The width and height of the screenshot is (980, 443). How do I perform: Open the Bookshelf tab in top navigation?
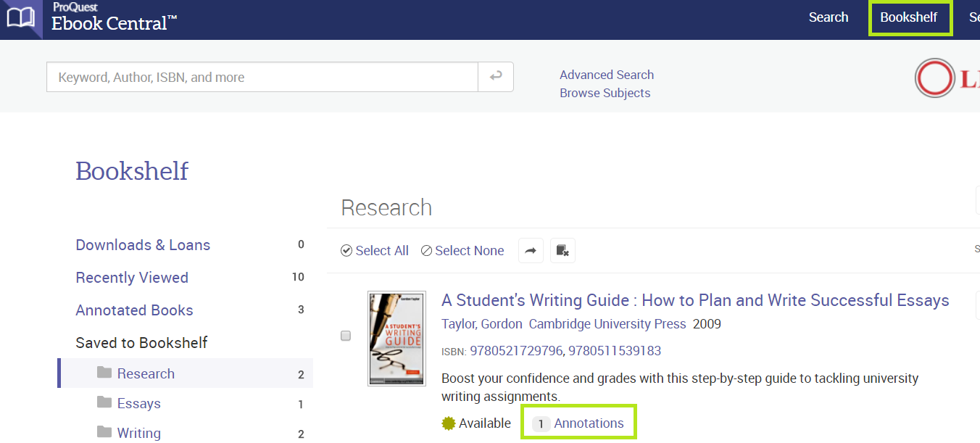coord(909,17)
